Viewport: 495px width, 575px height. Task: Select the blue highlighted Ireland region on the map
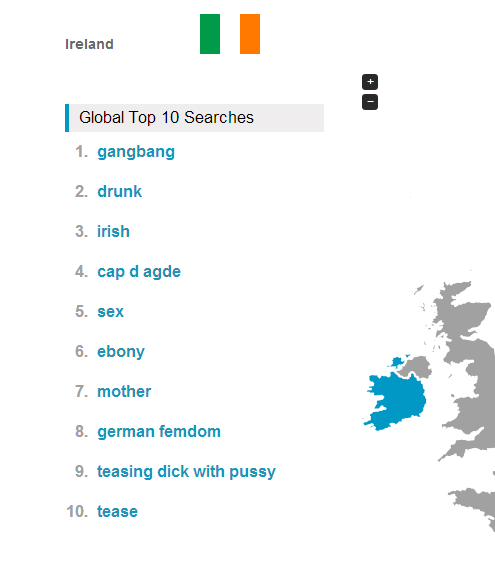pos(398,400)
